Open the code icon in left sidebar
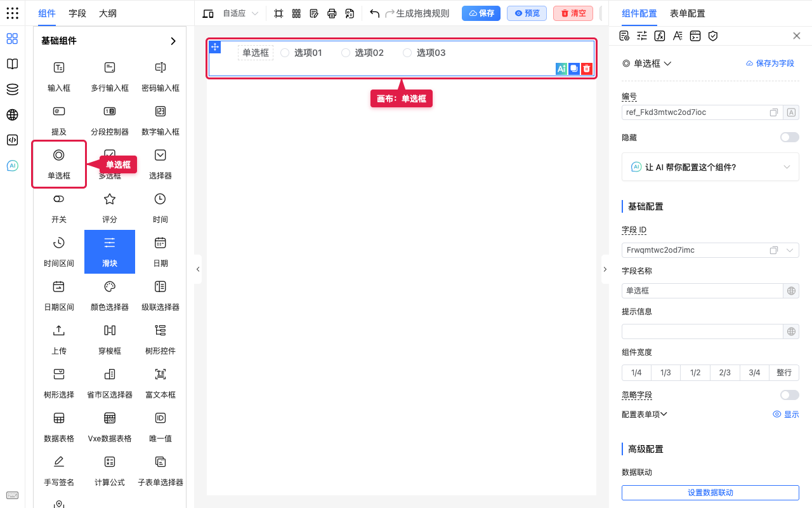812x508 pixels. pos(12,140)
